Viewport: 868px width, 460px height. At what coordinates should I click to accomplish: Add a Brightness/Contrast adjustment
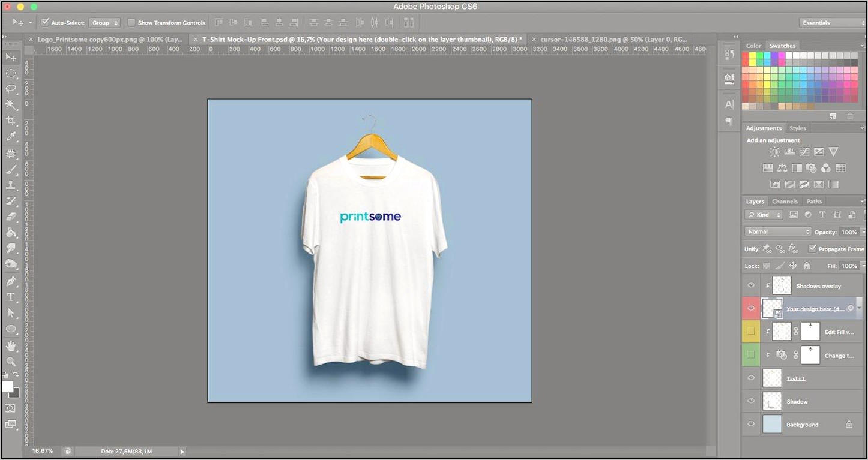tap(774, 152)
